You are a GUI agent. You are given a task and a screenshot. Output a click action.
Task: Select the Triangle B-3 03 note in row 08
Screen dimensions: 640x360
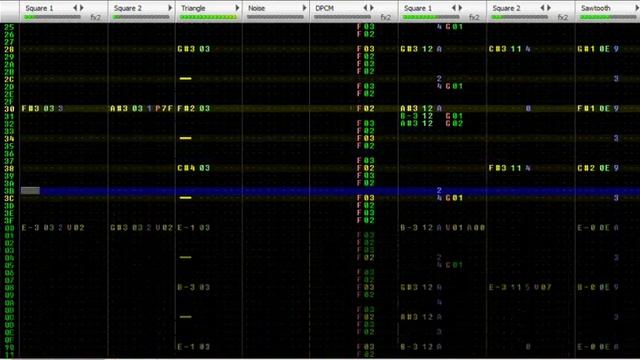tap(194, 287)
